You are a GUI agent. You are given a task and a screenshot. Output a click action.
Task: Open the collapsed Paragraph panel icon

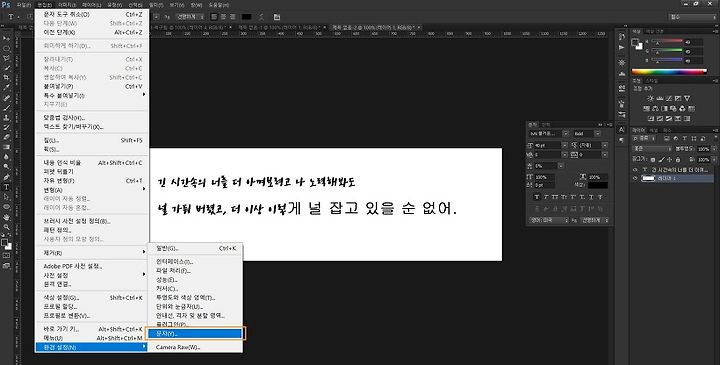pyautogui.click(x=622, y=140)
